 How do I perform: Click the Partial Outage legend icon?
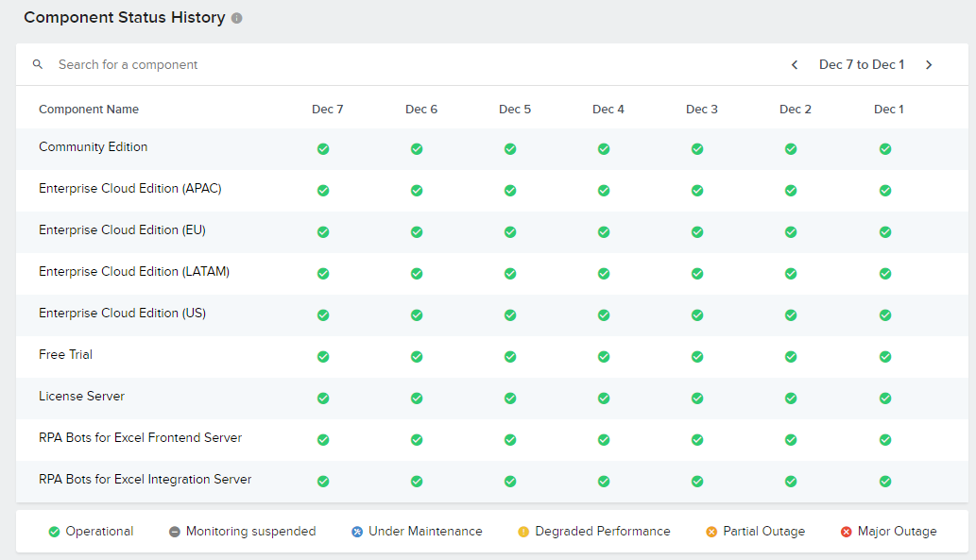pyautogui.click(x=711, y=532)
